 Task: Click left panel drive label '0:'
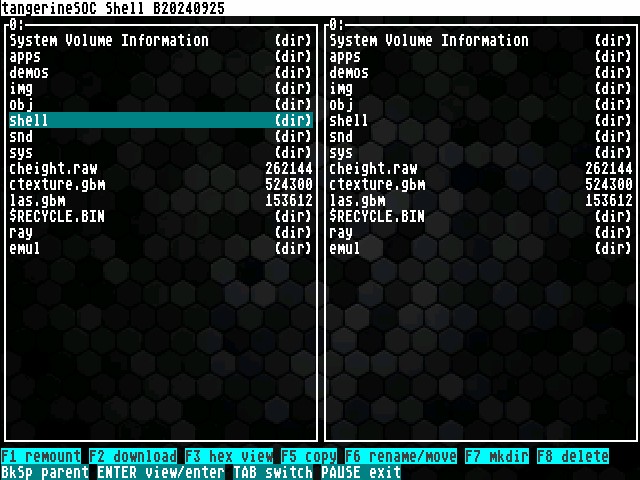(x=17, y=24)
